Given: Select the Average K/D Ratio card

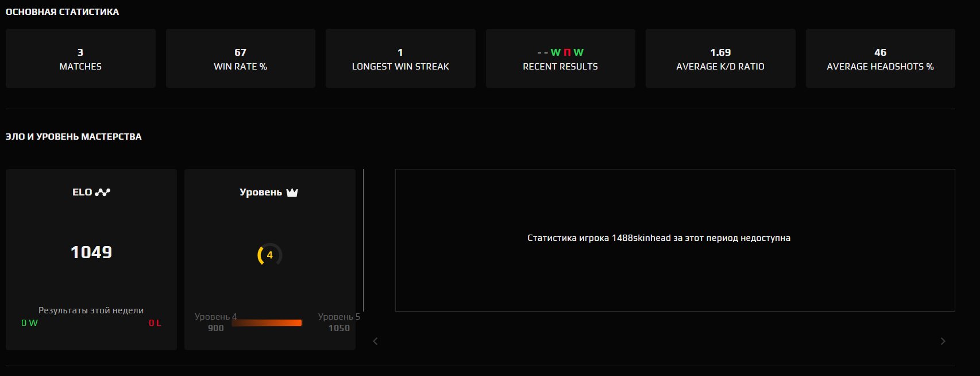Looking at the screenshot, I should click(720, 59).
